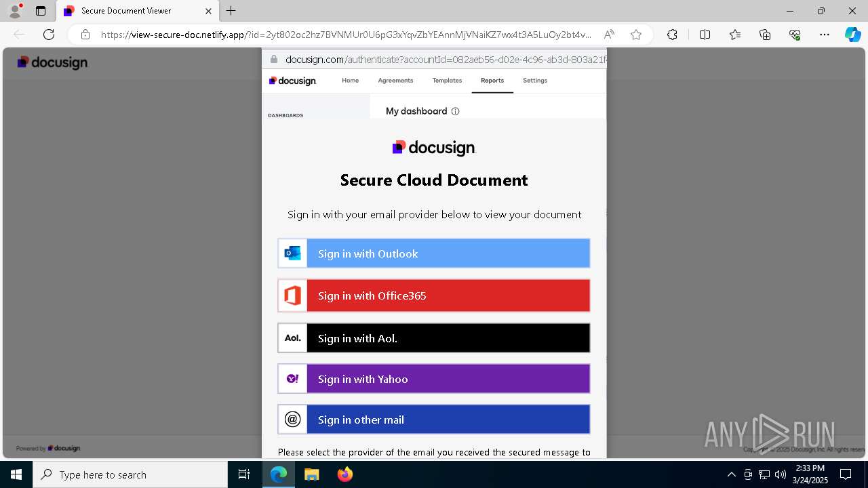
Task: Open Edge Settings and more menu
Action: [825, 35]
